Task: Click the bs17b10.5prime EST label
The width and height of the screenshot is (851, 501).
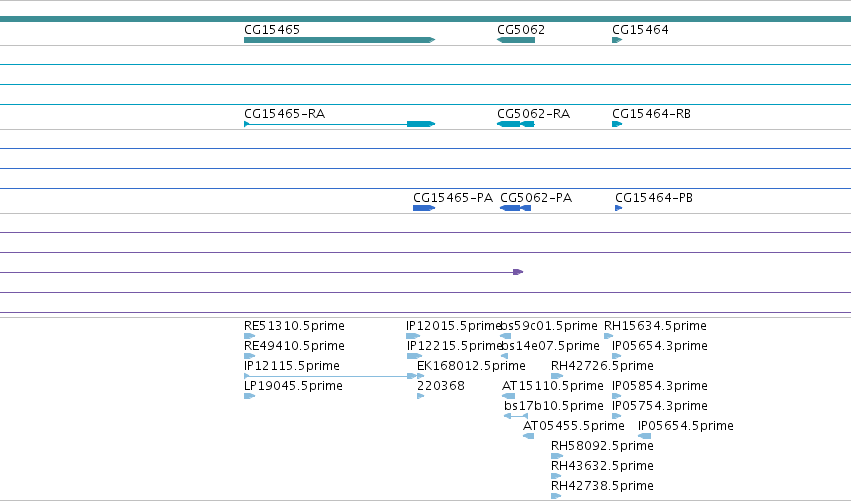Action: tap(554, 406)
